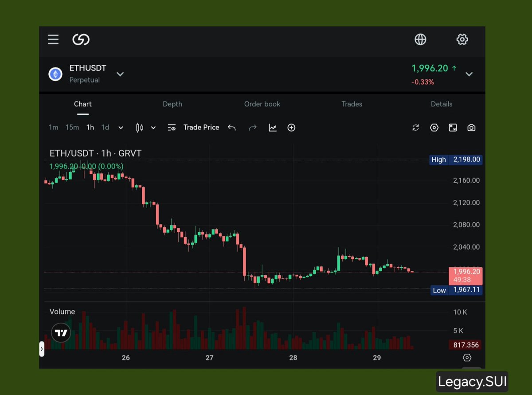Take a chart snapshot with camera icon

(x=471, y=128)
